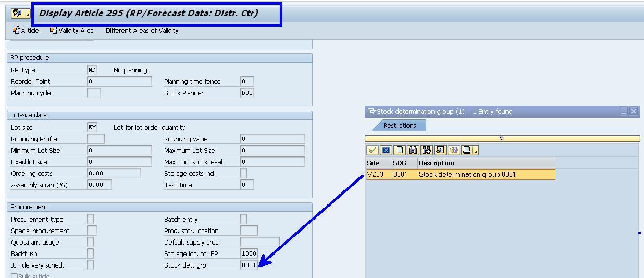
Task: Toggle the Batch entry checkbox
Action: pyautogui.click(x=244, y=219)
